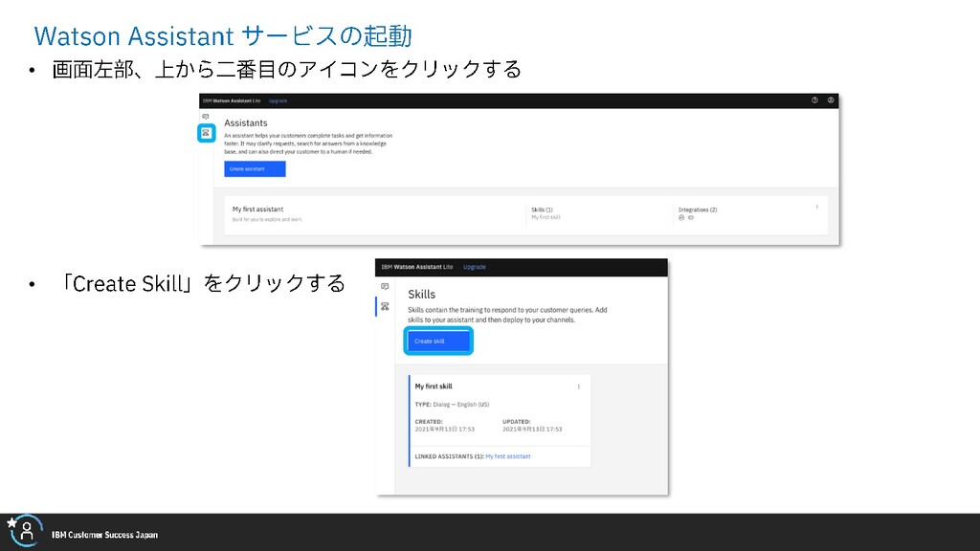Click 'Built for you to explore and learn' text

click(x=267, y=219)
